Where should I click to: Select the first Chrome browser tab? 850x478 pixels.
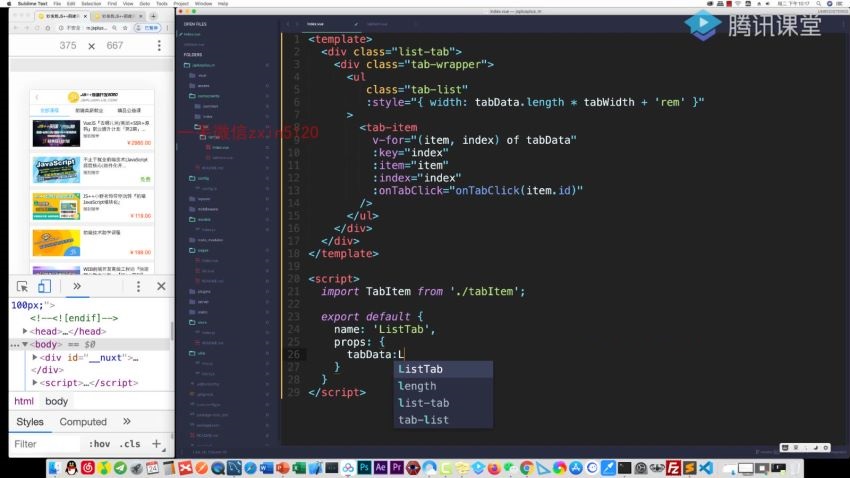tap(62, 16)
